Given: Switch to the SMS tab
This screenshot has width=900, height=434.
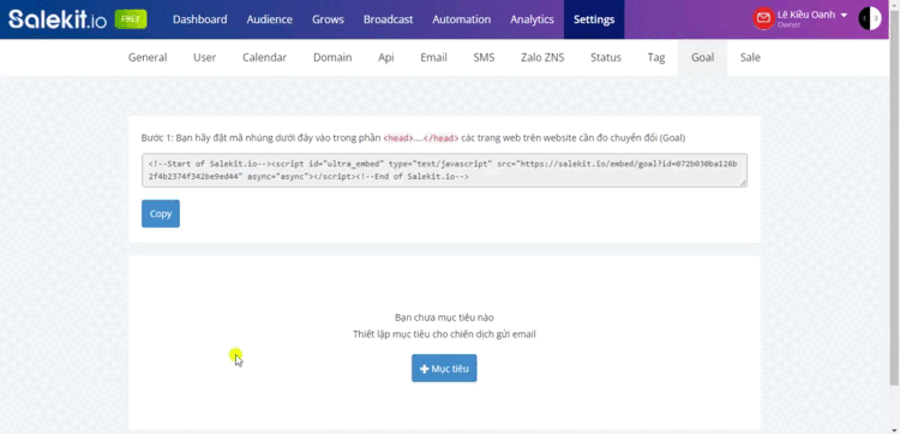Looking at the screenshot, I should (484, 57).
